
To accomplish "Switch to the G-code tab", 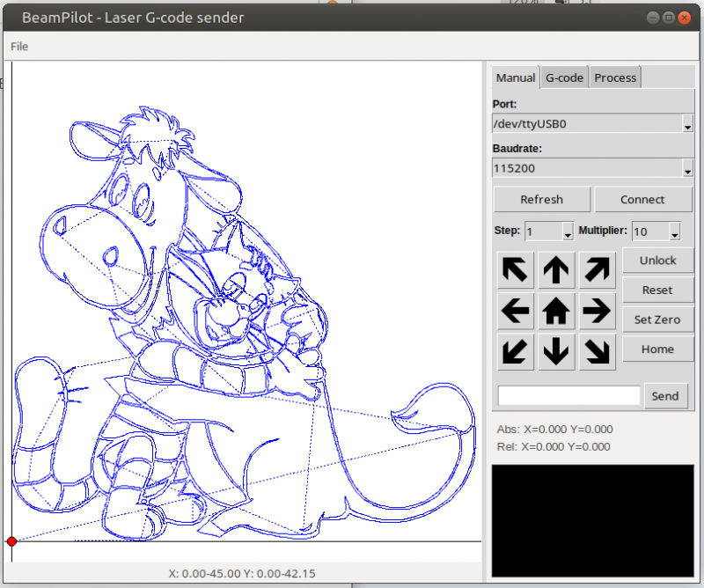I will click(564, 77).
